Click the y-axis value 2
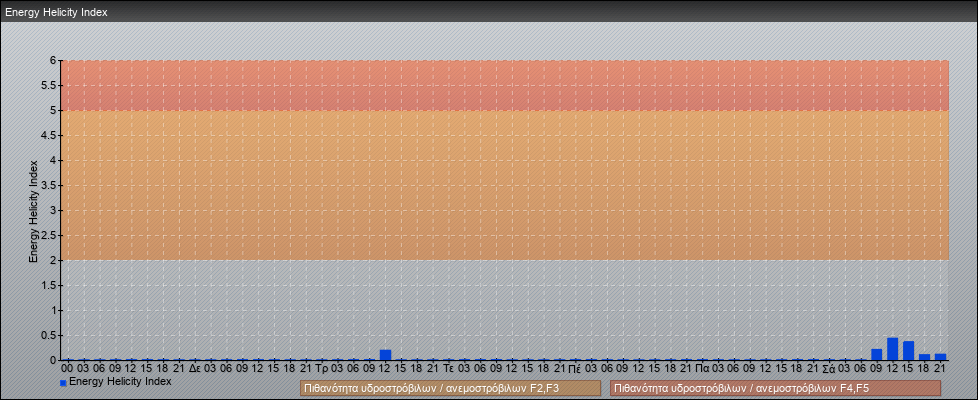 (53, 260)
